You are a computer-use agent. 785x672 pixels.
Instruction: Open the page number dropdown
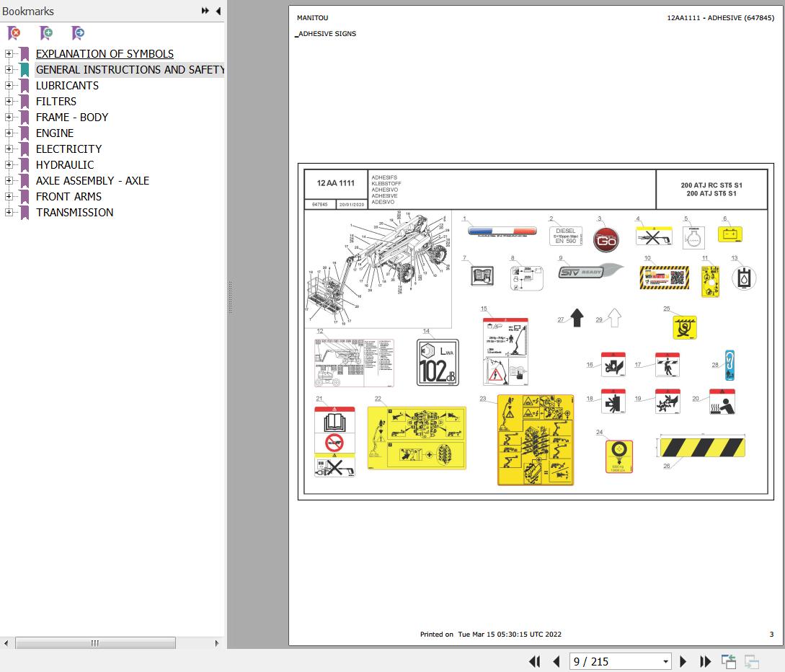pyautogui.click(x=665, y=661)
